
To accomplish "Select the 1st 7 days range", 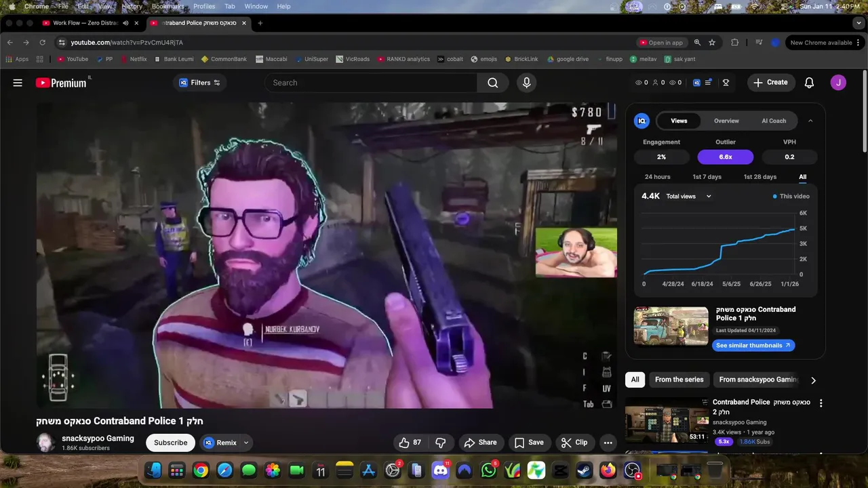I will 707,177.
